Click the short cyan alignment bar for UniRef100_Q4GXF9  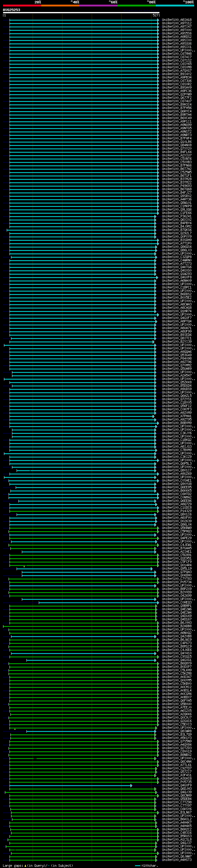point(71,785)
